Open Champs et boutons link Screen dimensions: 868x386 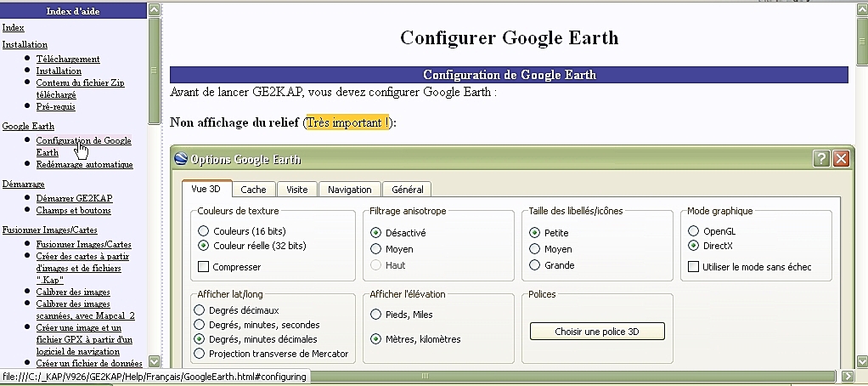point(74,211)
